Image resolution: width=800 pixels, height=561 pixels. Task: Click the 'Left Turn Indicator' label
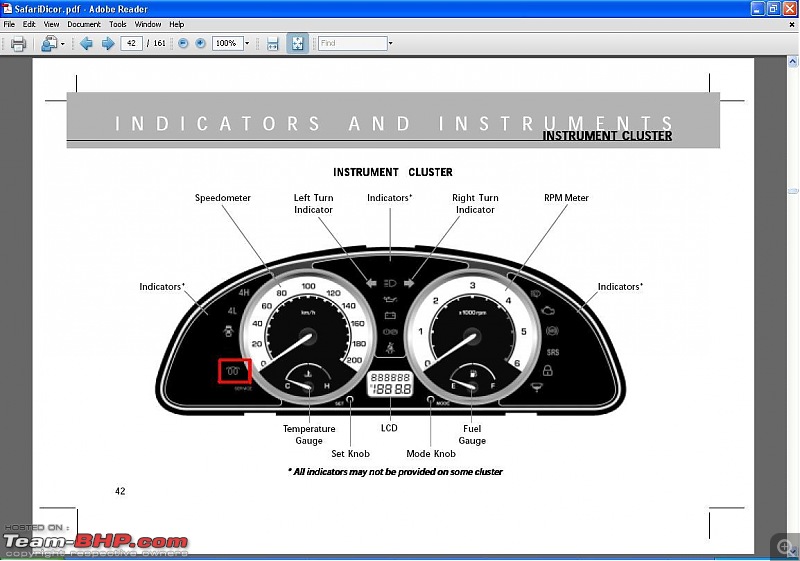tap(313, 203)
